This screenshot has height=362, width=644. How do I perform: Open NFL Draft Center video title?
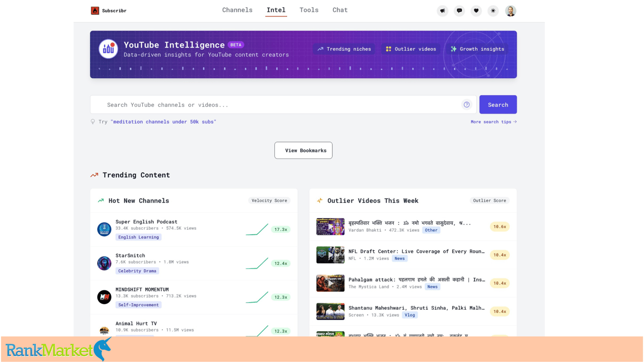pos(417,251)
